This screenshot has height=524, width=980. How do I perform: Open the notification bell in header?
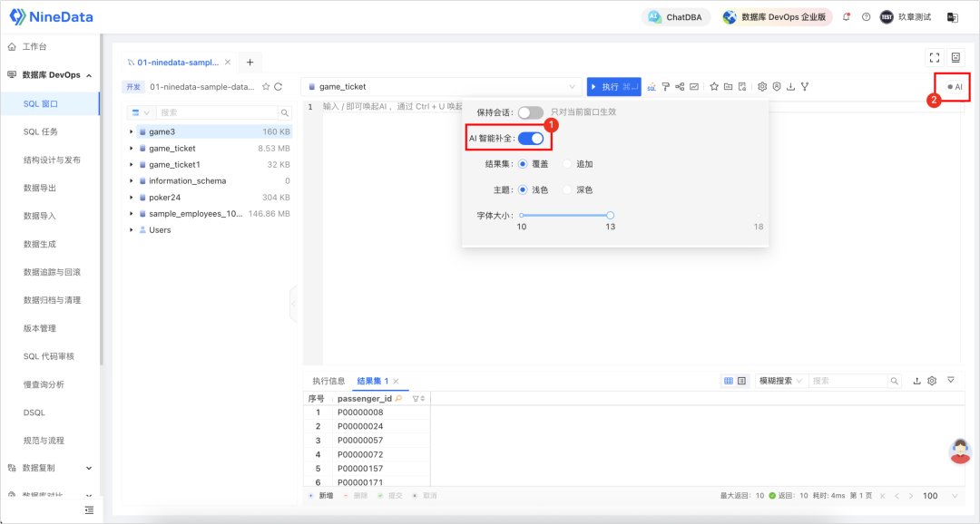point(847,17)
